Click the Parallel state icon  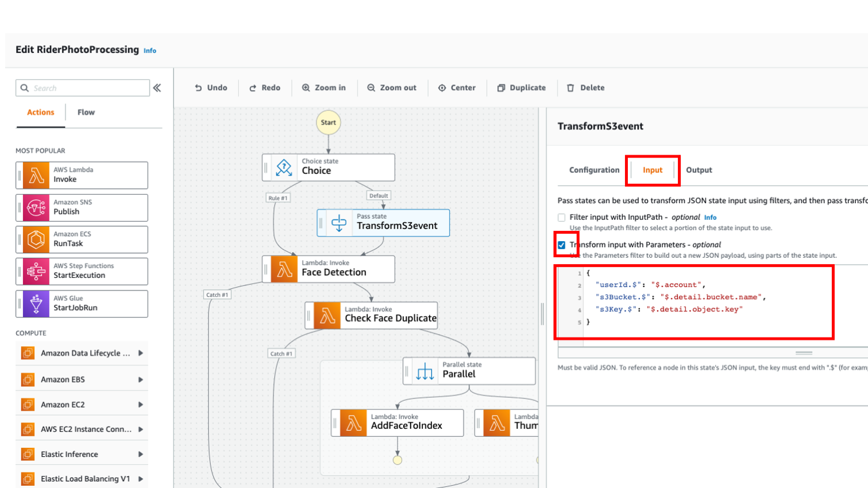[x=425, y=371]
